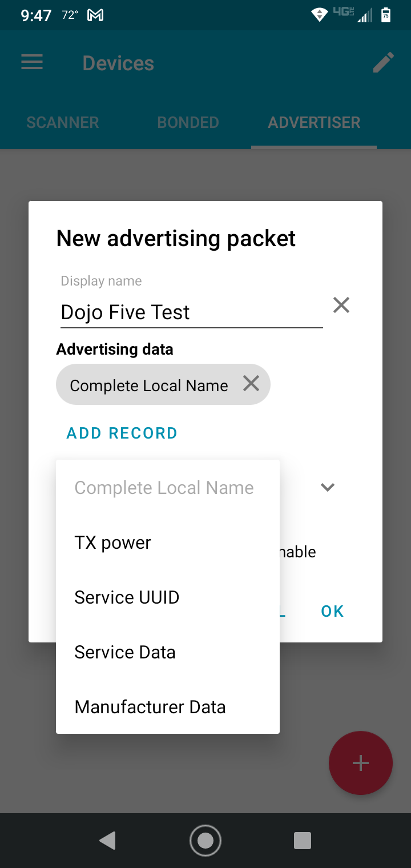
Task: Open the hamburger navigation menu
Action: tap(32, 62)
